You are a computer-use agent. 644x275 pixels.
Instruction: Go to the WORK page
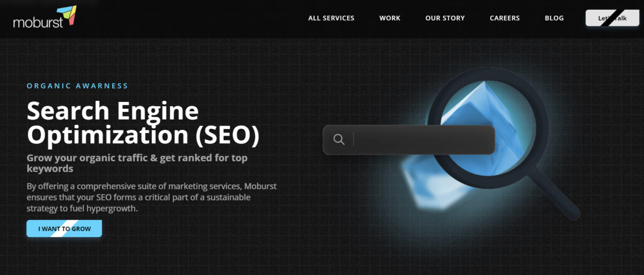pyautogui.click(x=390, y=18)
